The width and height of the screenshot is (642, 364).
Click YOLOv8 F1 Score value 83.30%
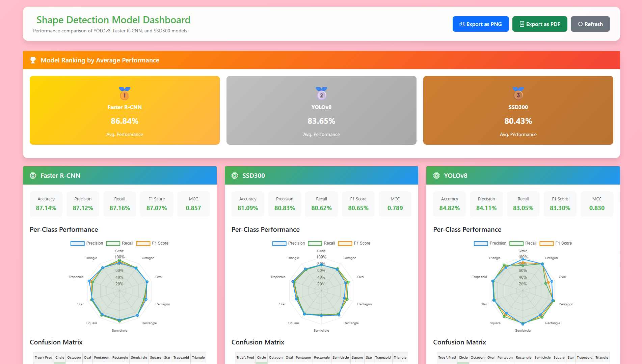(560, 208)
